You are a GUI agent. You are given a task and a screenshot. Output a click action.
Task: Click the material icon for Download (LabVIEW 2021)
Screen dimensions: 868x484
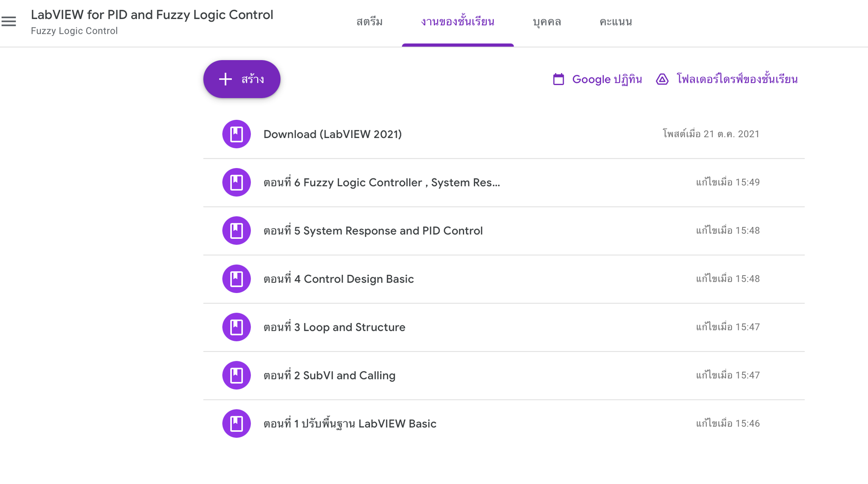point(236,134)
